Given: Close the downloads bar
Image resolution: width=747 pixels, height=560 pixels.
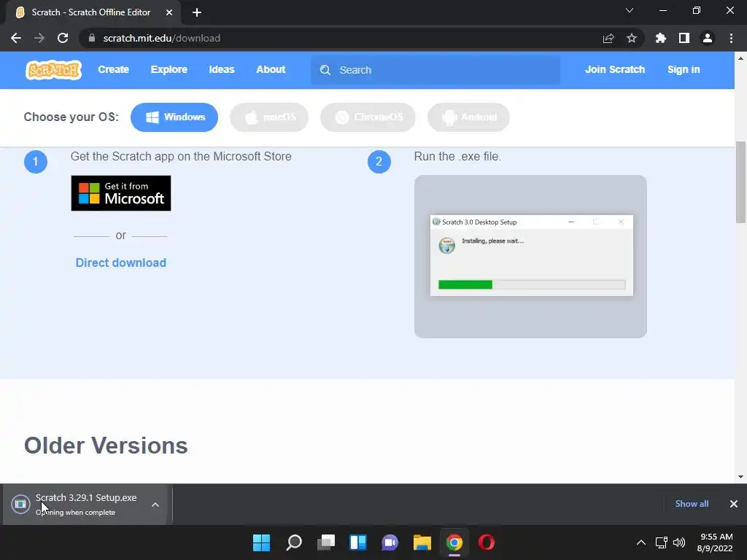Looking at the screenshot, I should point(734,504).
